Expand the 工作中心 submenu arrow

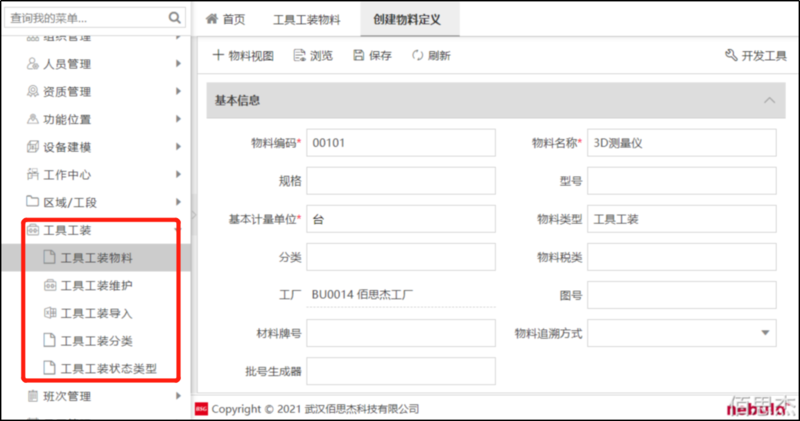tap(178, 174)
